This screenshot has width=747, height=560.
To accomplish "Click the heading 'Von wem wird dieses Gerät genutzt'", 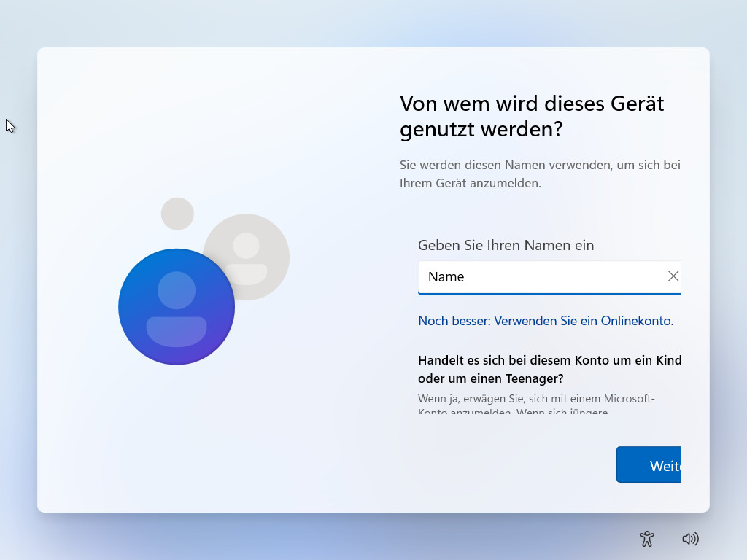I will click(531, 117).
